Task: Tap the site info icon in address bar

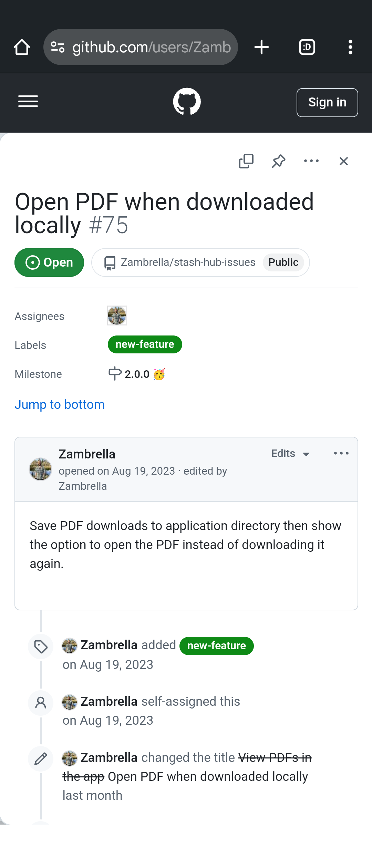Action: click(58, 47)
